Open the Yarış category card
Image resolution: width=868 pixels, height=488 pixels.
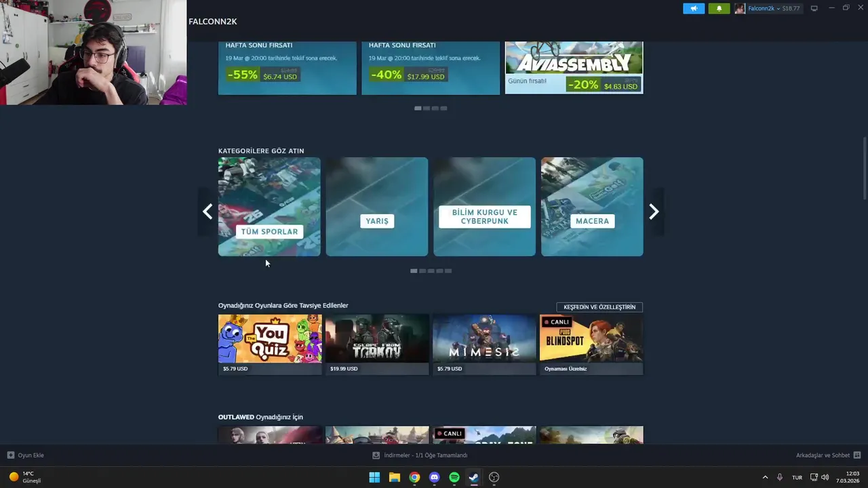click(x=377, y=207)
